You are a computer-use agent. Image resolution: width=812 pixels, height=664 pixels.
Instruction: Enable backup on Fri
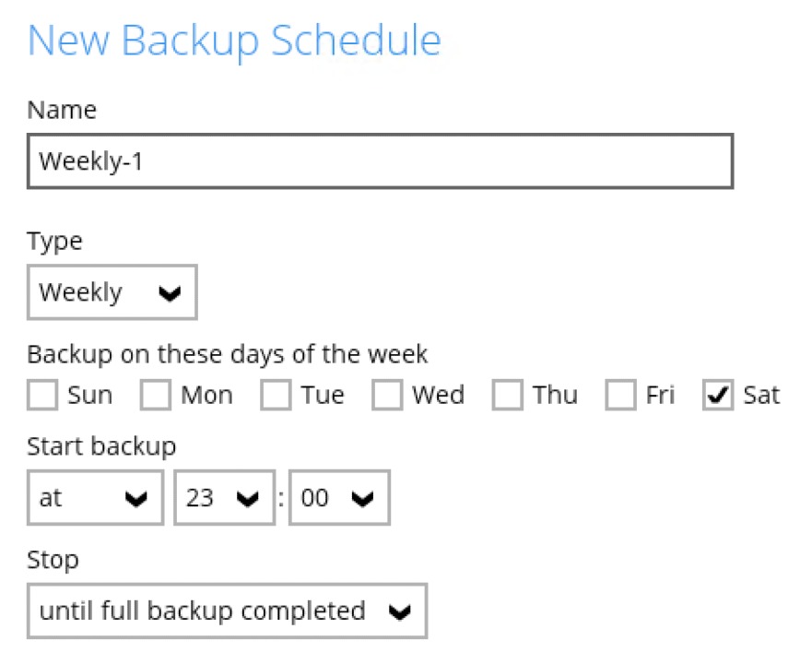coord(620,396)
